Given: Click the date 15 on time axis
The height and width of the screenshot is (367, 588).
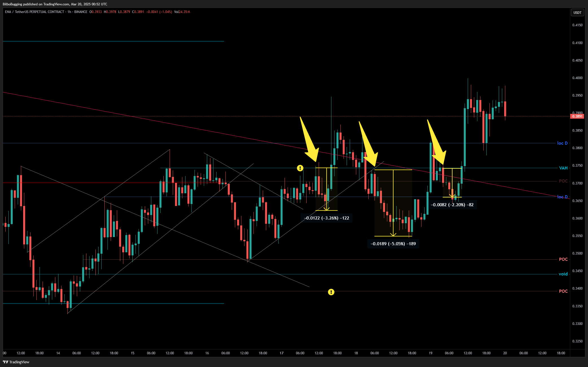Looking at the screenshot, I should point(133,353).
